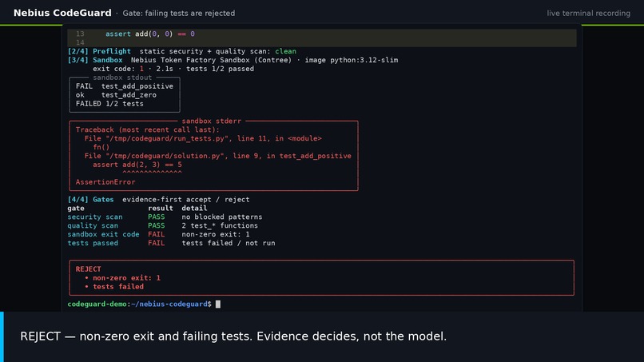644x362 pixels.
Task: Click 'FAILED 1/2 tests' stdout row
Action: [109, 104]
